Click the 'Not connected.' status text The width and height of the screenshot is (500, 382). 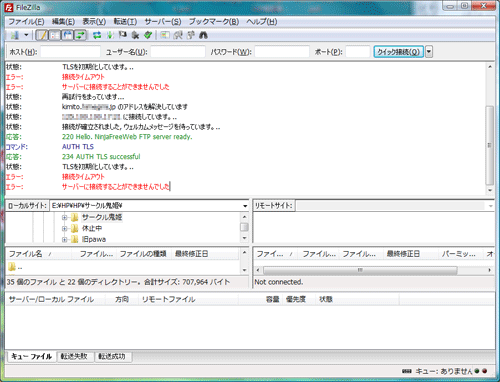coord(279,282)
